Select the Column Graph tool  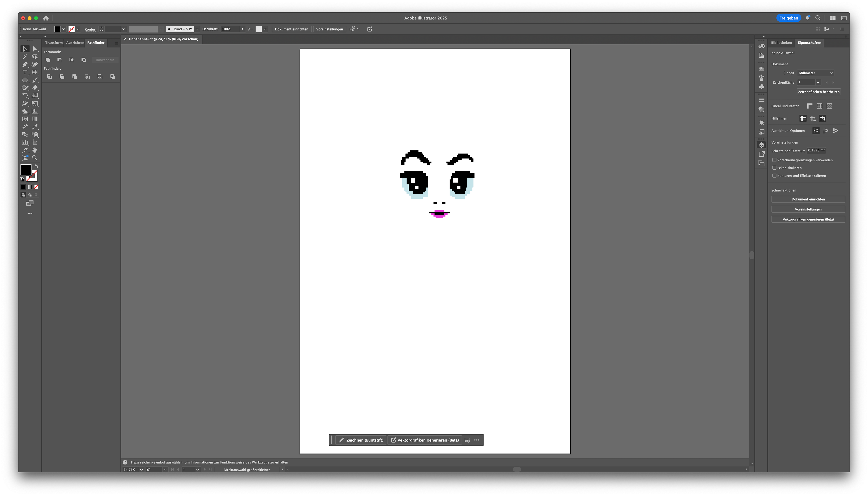pyautogui.click(x=25, y=142)
